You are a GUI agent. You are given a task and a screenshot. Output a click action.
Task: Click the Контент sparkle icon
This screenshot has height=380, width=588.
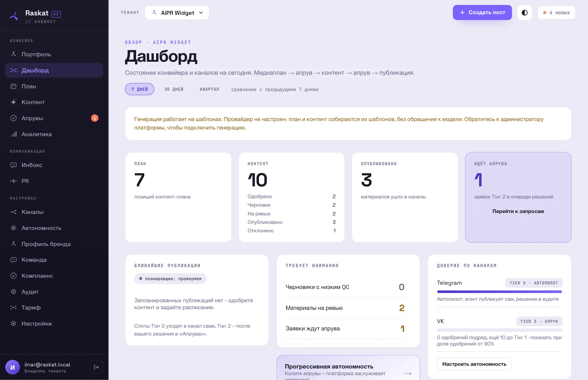(x=13, y=102)
